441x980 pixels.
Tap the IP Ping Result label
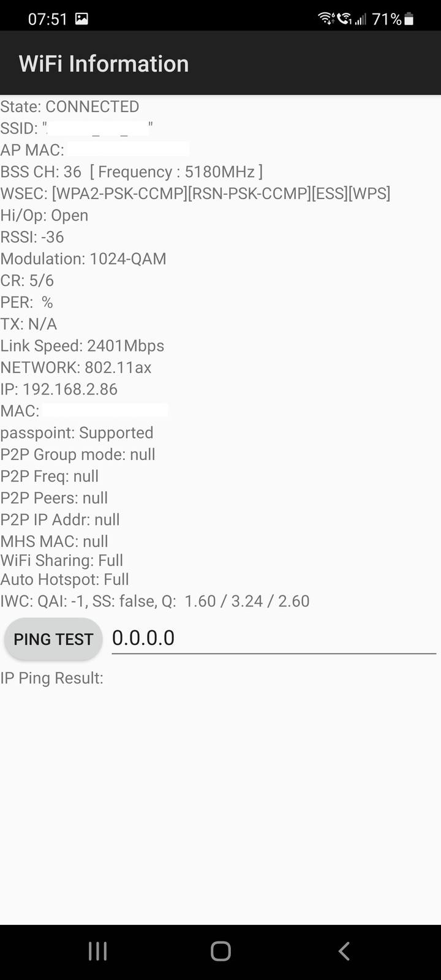pyautogui.click(x=51, y=678)
